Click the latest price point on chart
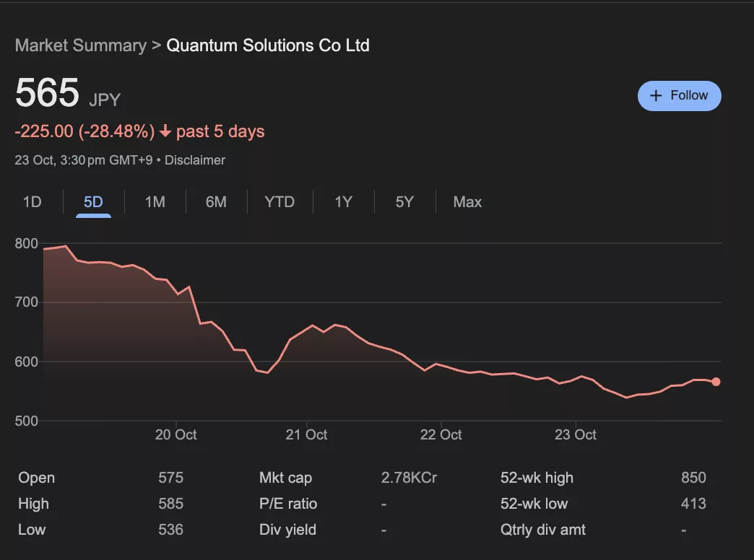 716,381
